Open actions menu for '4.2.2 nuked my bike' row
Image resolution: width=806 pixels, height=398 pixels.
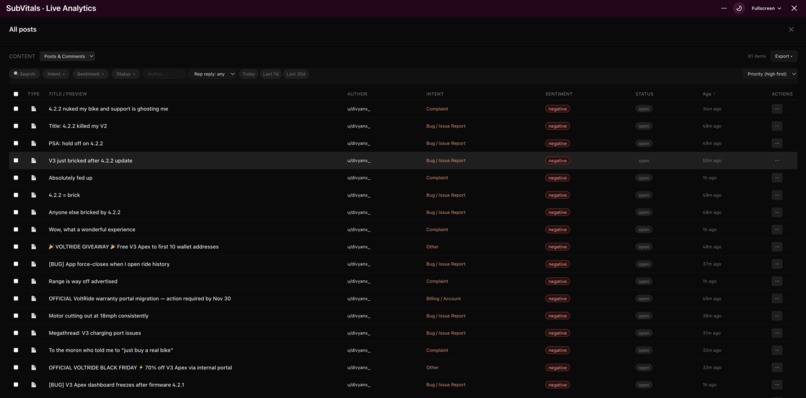click(x=777, y=109)
